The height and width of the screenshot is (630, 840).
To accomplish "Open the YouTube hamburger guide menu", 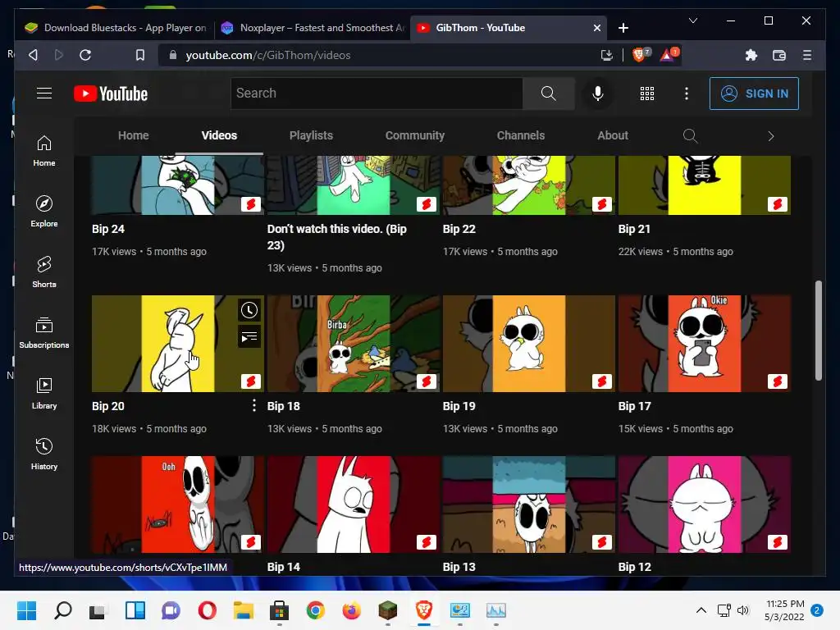I will click(44, 94).
